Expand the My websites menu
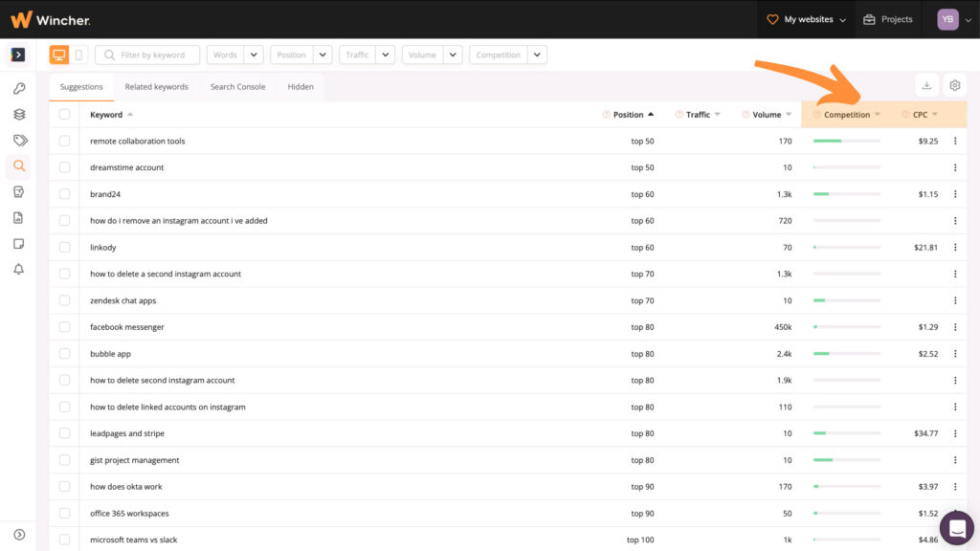980x551 pixels. point(806,19)
